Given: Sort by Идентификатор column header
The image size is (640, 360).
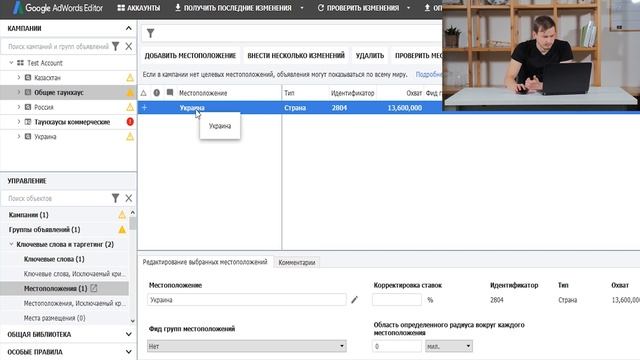Looking at the screenshot, I should (x=352, y=93).
